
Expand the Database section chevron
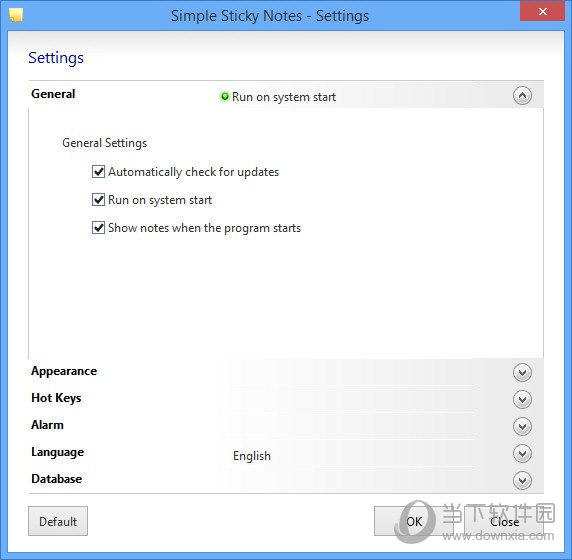(522, 480)
